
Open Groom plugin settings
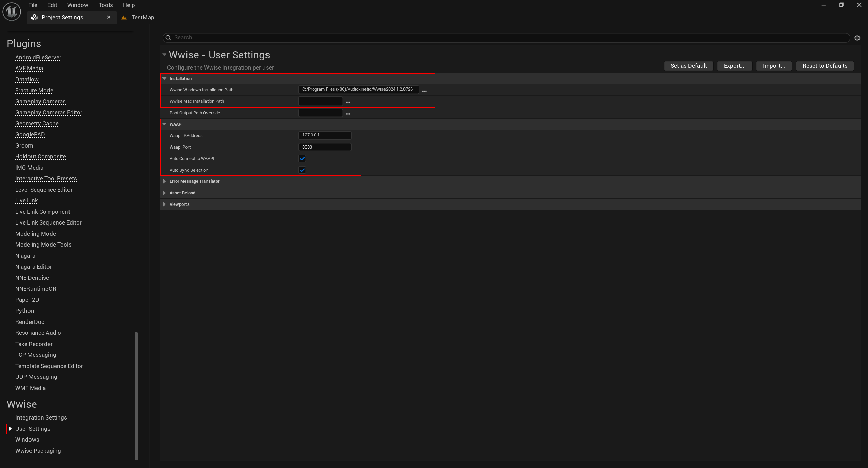(x=24, y=145)
